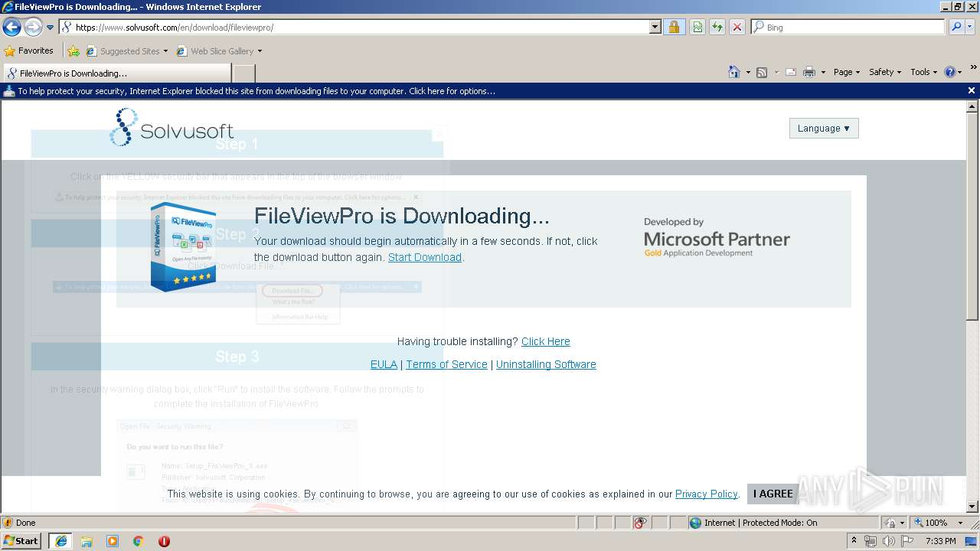Open the Uninstalling Software link
Screen dimensions: 980x551
(x=546, y=364)
